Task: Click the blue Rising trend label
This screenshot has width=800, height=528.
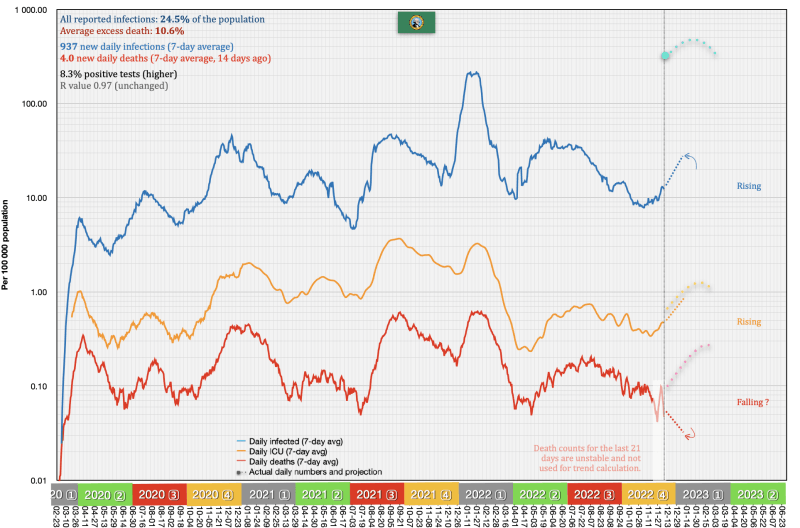Action: [747, 186]
